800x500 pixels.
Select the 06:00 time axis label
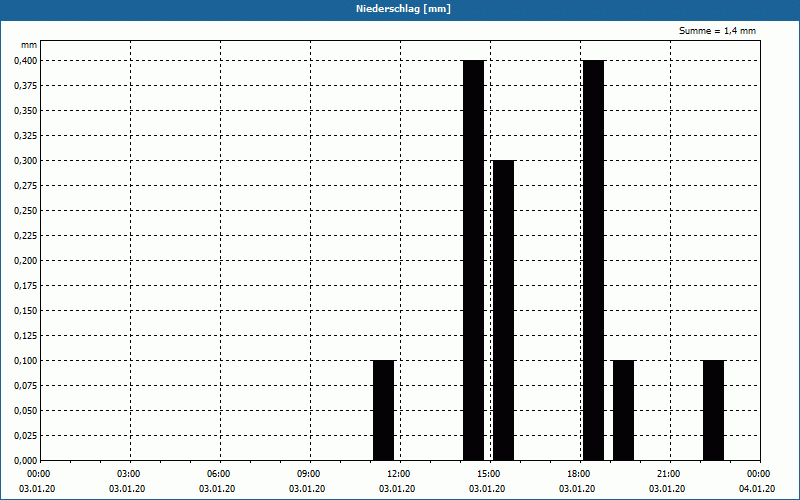pyautogui.click(x=218, y=474)
